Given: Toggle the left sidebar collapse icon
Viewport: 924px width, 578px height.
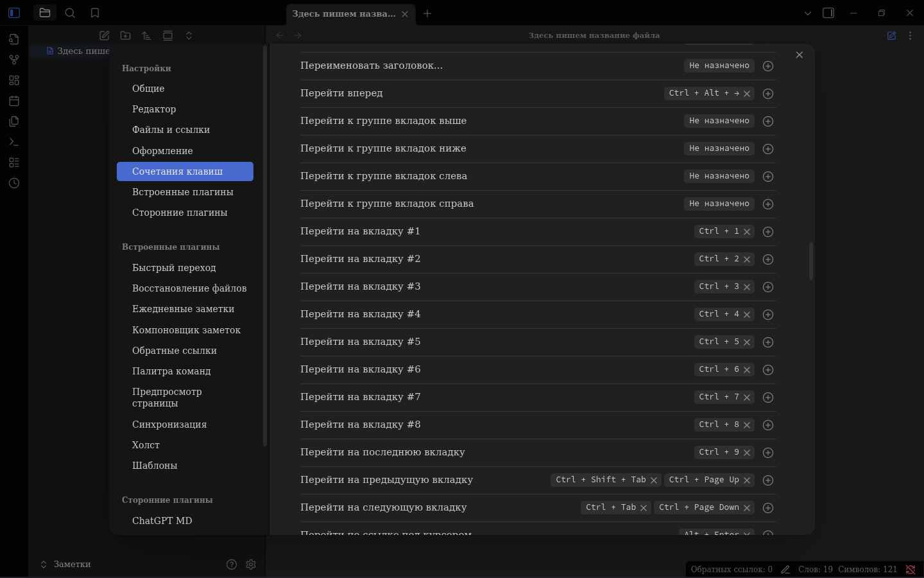Looking at the screenshot, I should click(x=14, y=13).
